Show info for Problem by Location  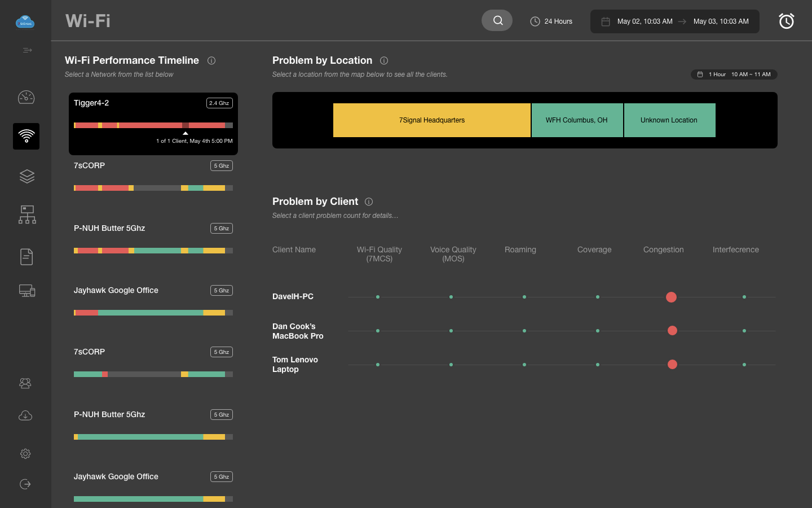(x=384, y=60)
